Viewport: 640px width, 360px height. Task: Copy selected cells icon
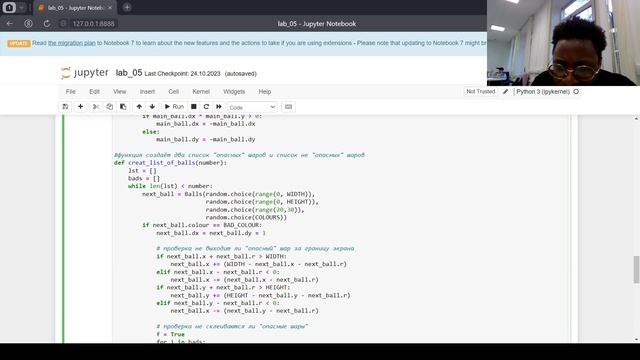(109, 107)
